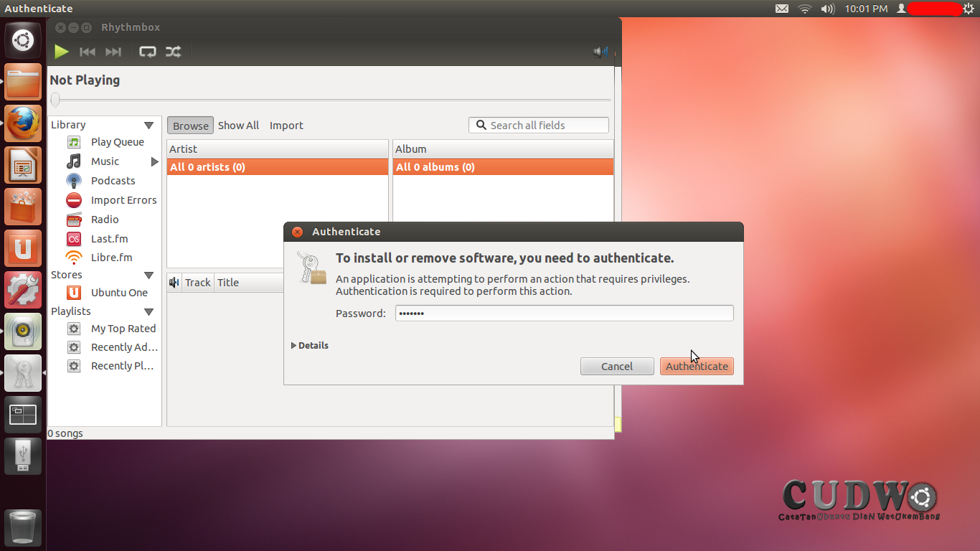Close the Authenticate dialog

[297, 232]
